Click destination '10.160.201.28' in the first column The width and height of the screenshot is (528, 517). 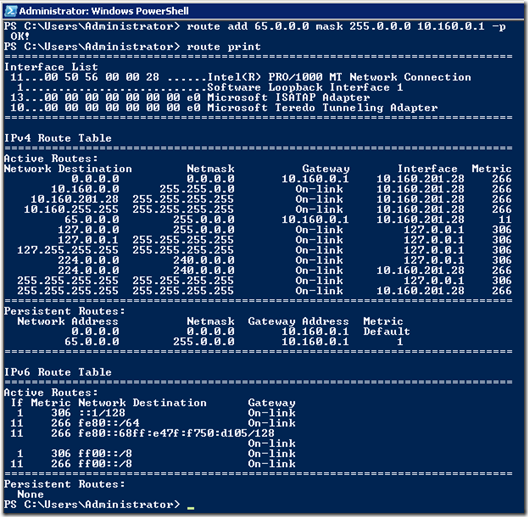pyautogui.click(x=75, y=199)
